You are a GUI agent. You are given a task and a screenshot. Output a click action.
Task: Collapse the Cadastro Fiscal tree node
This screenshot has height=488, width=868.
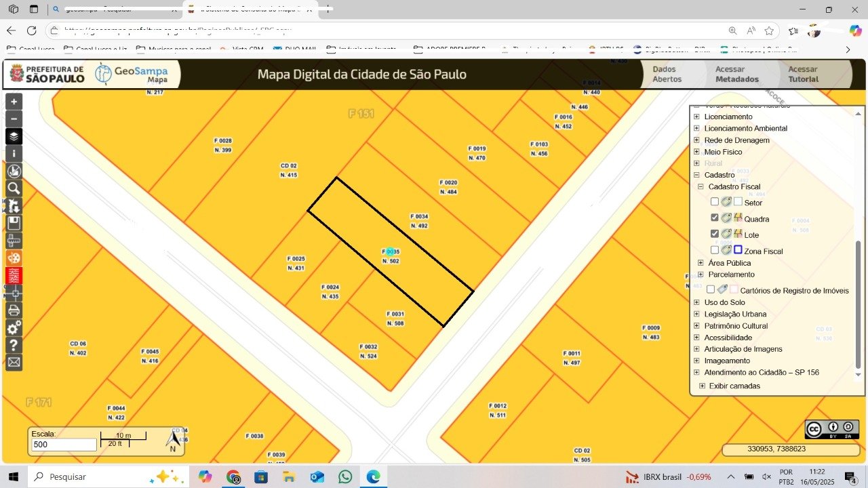click(x=701, y=186)
